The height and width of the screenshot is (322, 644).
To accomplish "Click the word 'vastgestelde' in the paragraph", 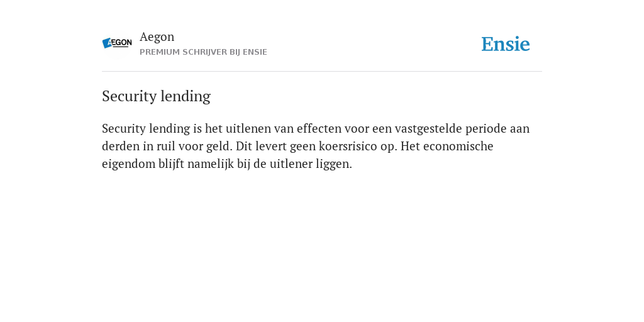I will [x=428, y=128].
